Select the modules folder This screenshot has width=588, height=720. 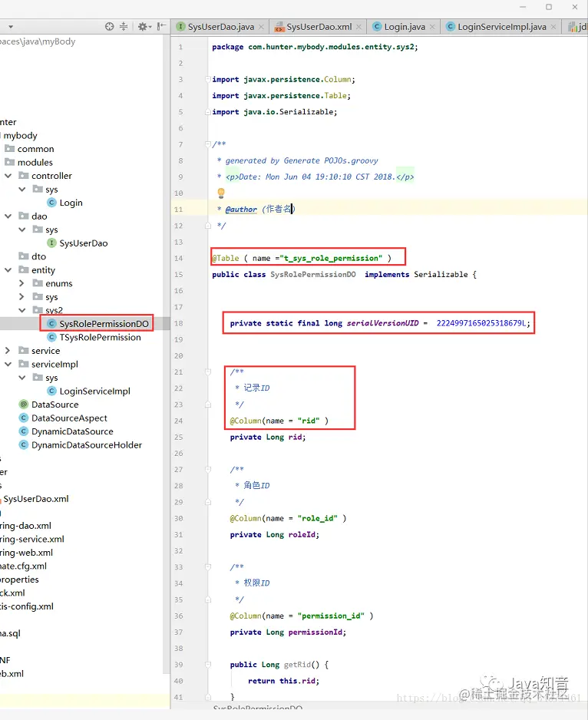tap(35, 163)
